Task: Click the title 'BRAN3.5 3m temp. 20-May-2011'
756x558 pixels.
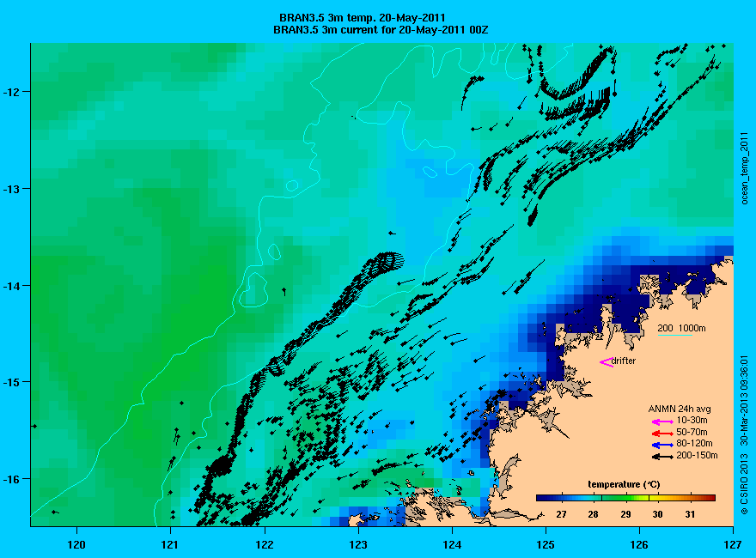Action: [x=362, y=18]
